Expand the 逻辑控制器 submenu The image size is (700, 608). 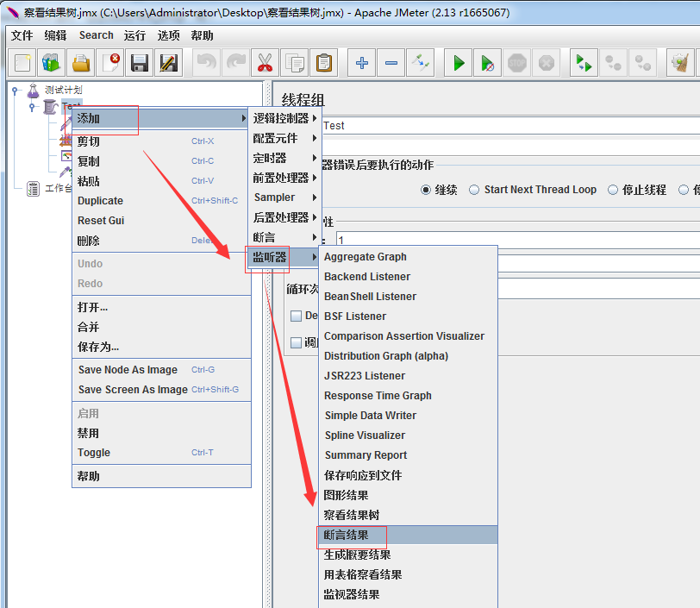coord(284,118)
